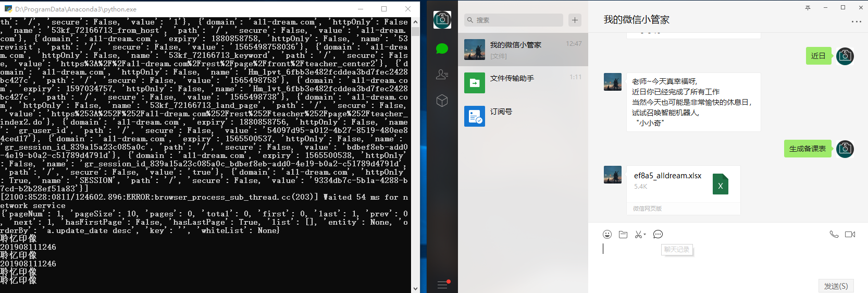Expand the screenshot options dropdown arrow
Viewport: 868px width, 293px height.
645,235
